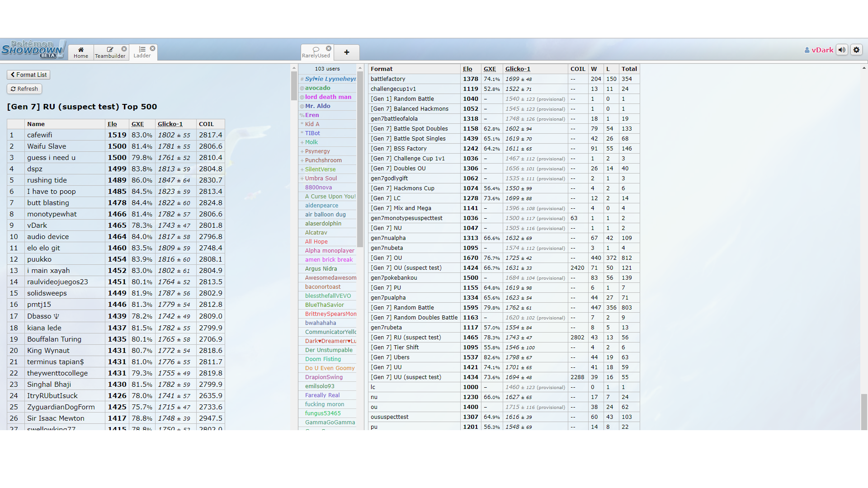Screen dimensions: 868x488
Task: Toggle the sound volume speaker icon
Action: (842, 50)
